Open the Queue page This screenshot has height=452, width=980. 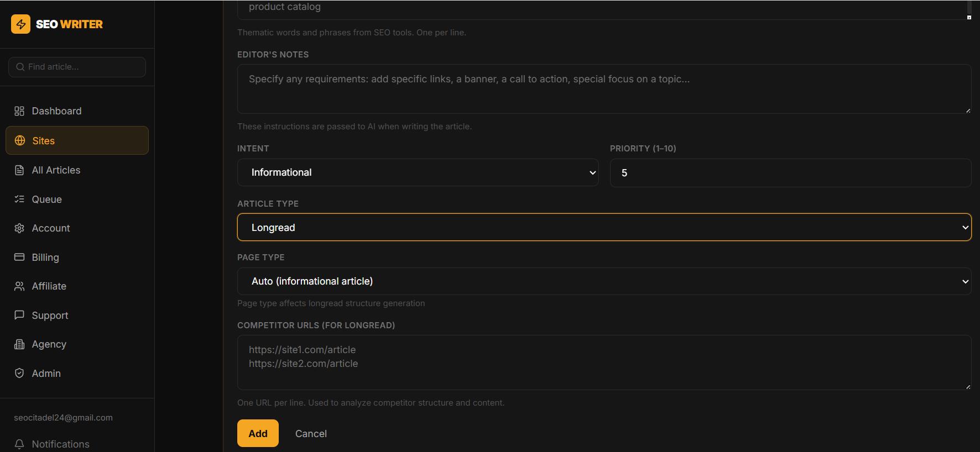coord(77,199)
